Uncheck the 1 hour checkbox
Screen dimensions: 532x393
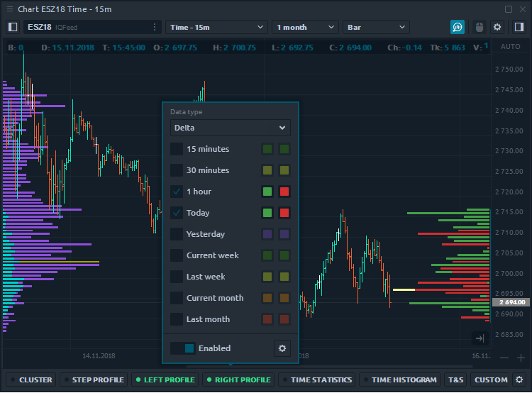(177, 192)
